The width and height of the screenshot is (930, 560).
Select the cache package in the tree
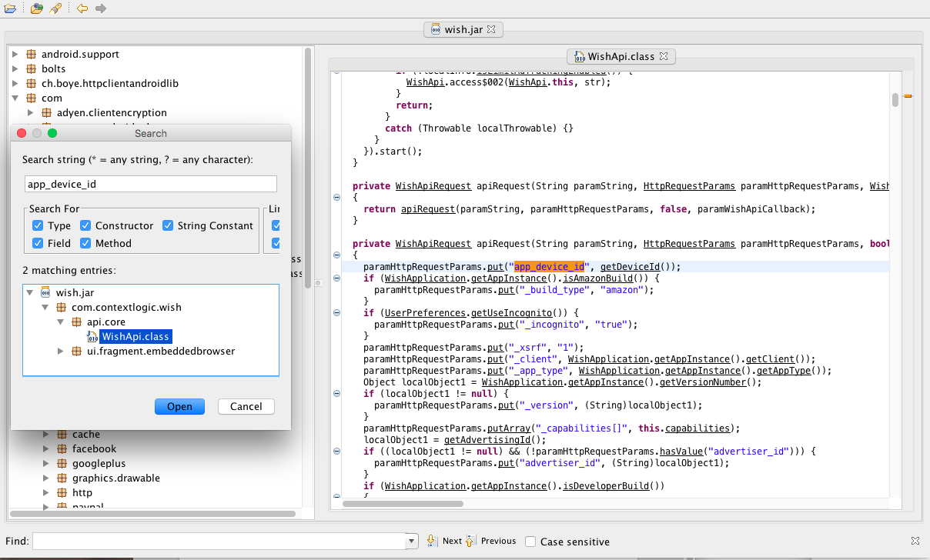pos(86,435)
